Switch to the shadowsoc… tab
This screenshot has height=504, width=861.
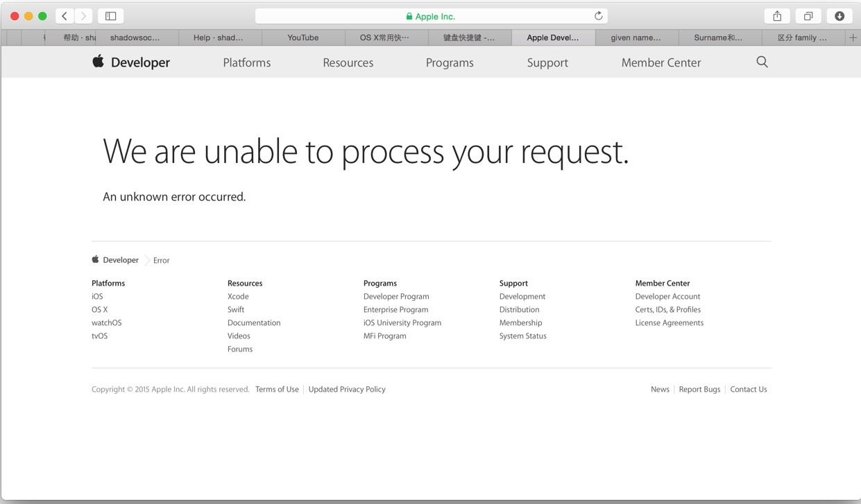135,37
